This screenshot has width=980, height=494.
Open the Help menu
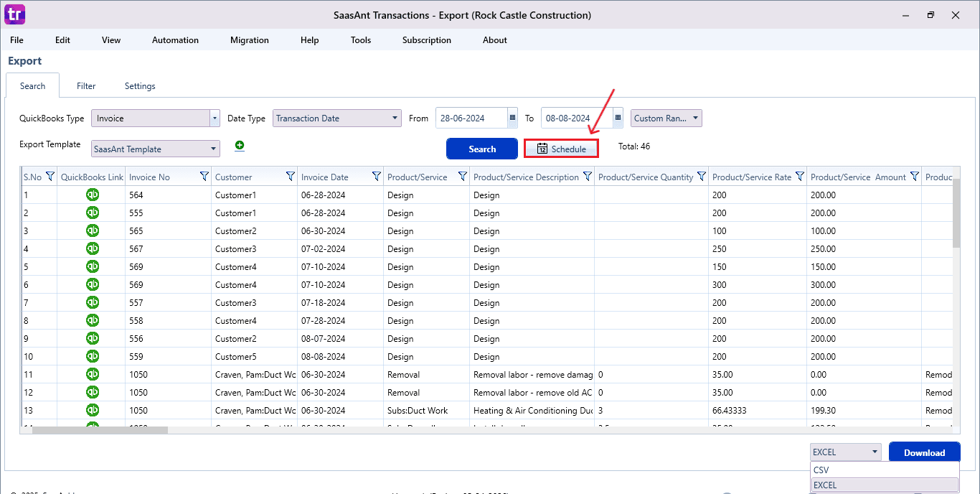pos(310,40)
